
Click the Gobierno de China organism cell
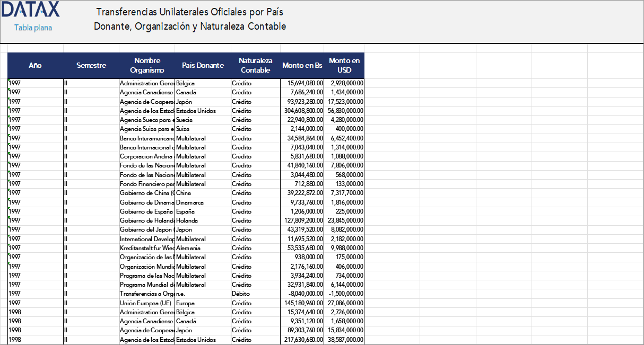click(x=147, y=193)
